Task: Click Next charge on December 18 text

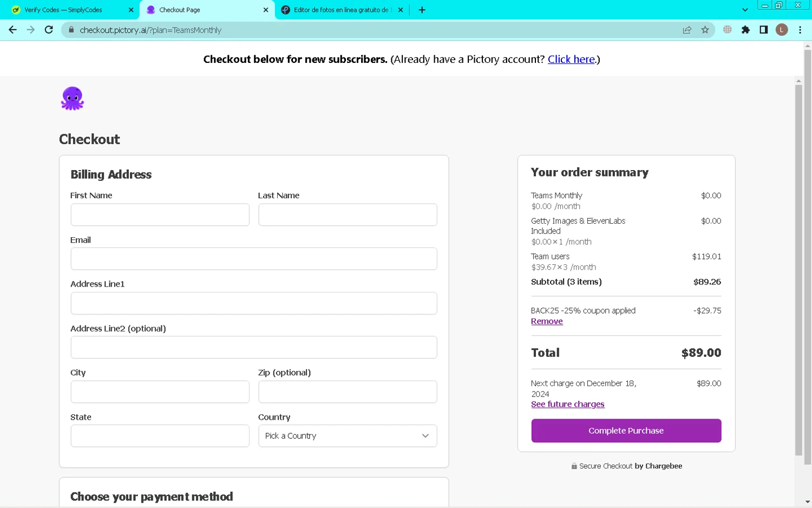Action: (584, 388)
